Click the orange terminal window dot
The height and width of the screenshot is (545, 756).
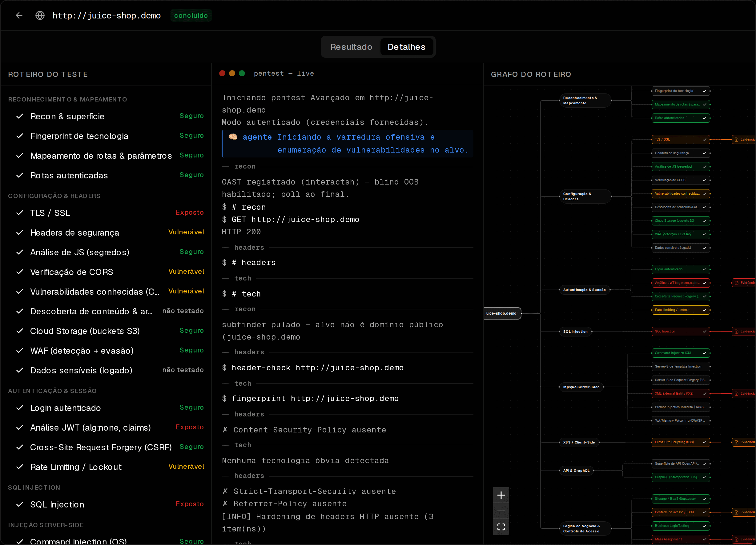(x=232, y=73)
